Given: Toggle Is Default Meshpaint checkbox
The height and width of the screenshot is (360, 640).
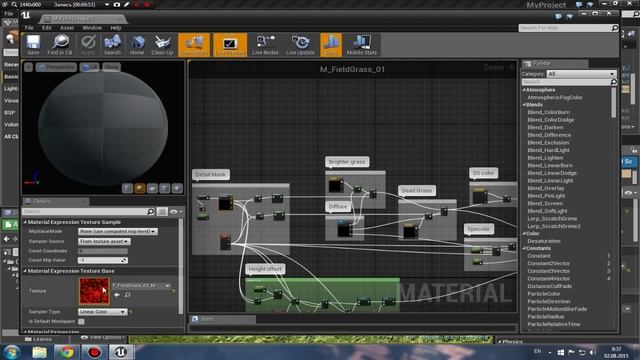Looking at the screenshot, I should point(81,322).
